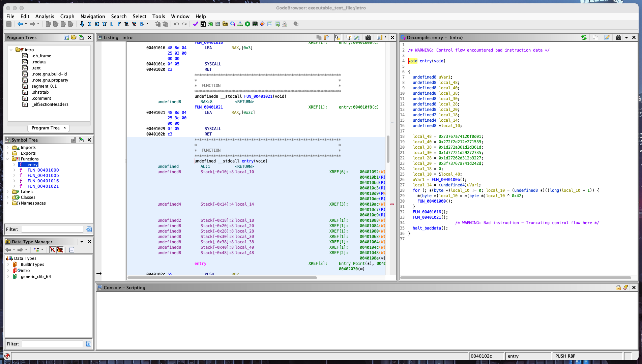Open the Graph menu
Image resolution: width=642 pixels, height=364 pixels.
pyautogui.click(x=67, y=16)
